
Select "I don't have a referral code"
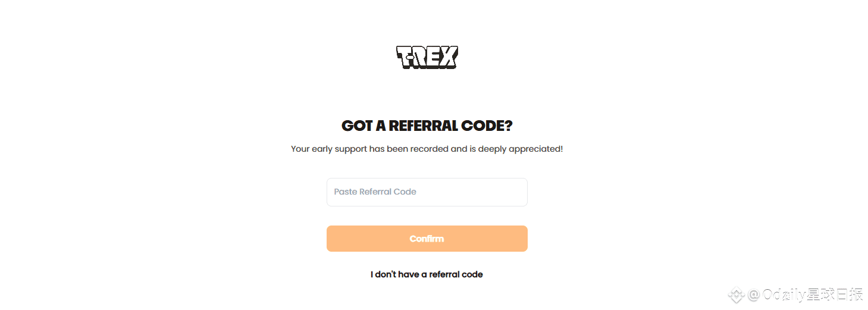coord(427,274)
